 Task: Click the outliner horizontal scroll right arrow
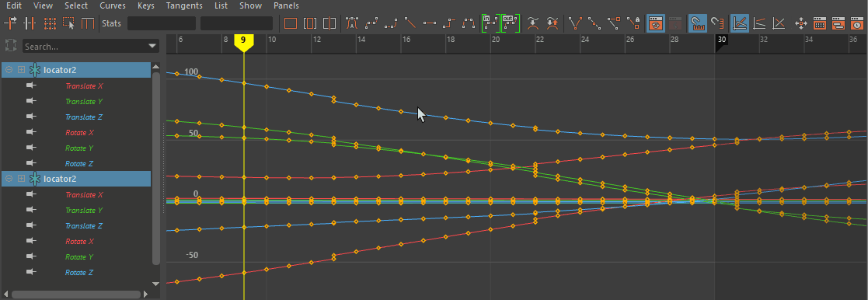(145, 294)
